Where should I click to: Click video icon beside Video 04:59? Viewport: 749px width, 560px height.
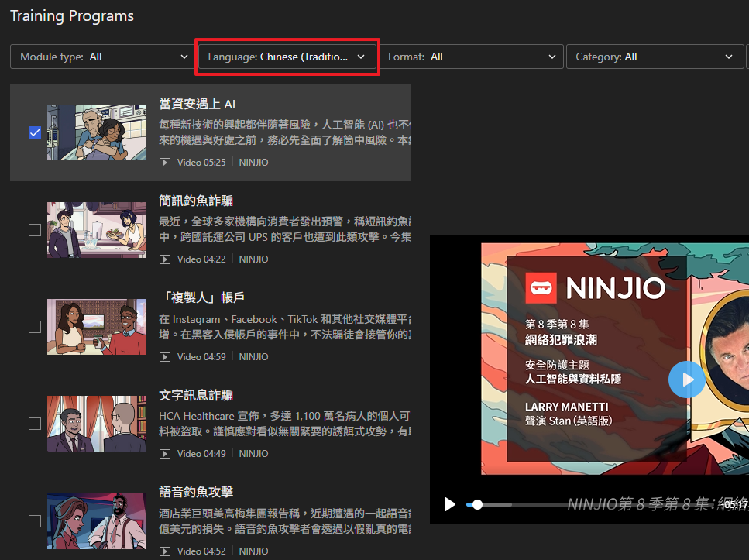tap(164, 357)
